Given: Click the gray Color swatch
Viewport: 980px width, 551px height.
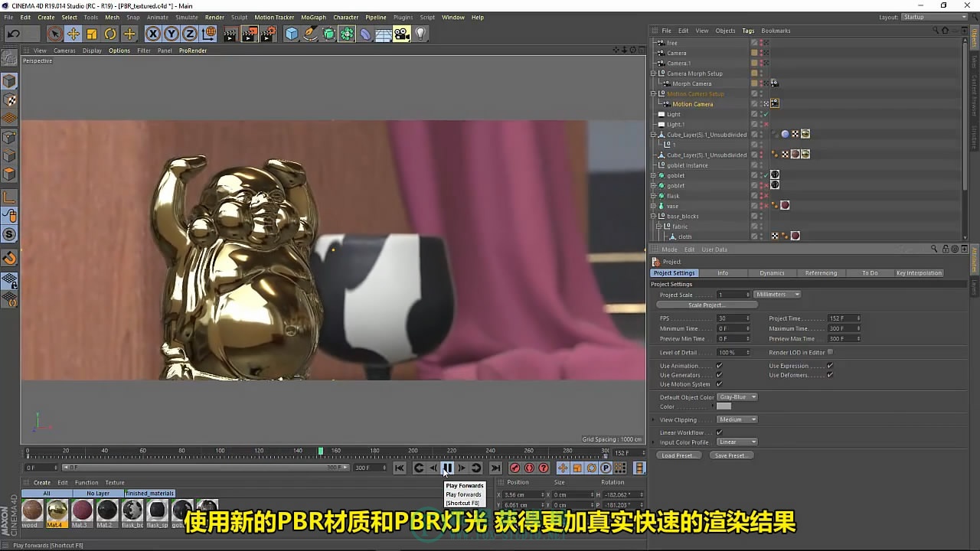Looking at the screenshot, I should (724, 406).
